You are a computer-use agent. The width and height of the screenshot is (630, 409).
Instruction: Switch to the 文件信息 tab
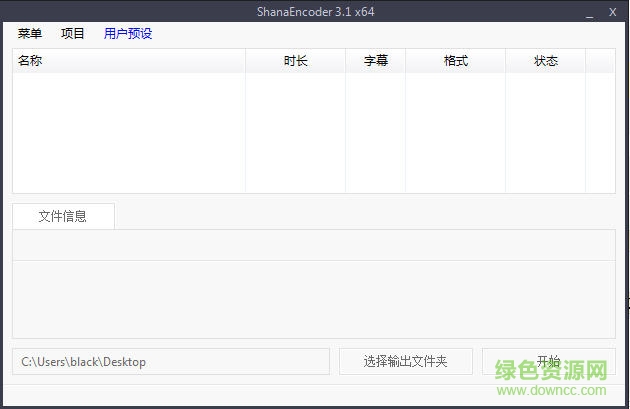[63, 216]
